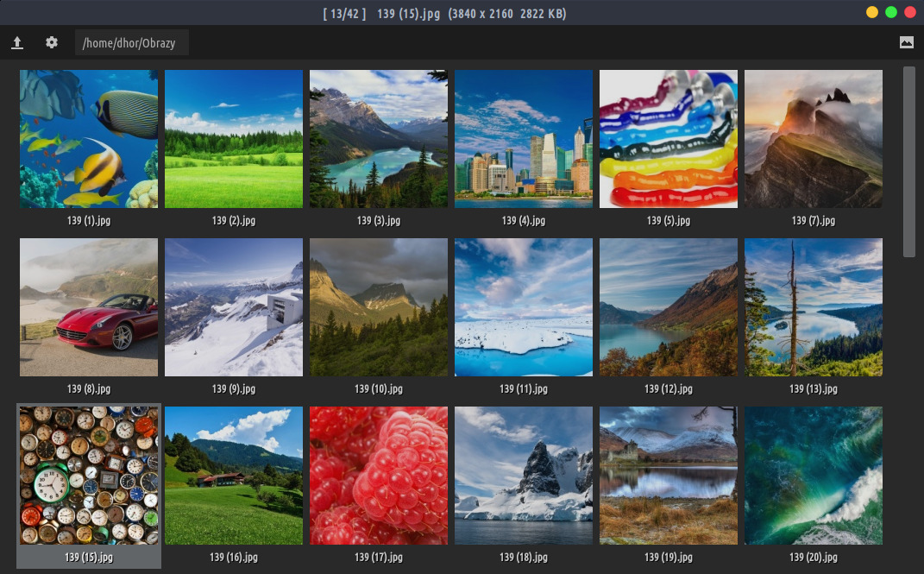924x574 pixels.
Task: Click the filename label 139 (19).jpg
Action: click(669, 557)
